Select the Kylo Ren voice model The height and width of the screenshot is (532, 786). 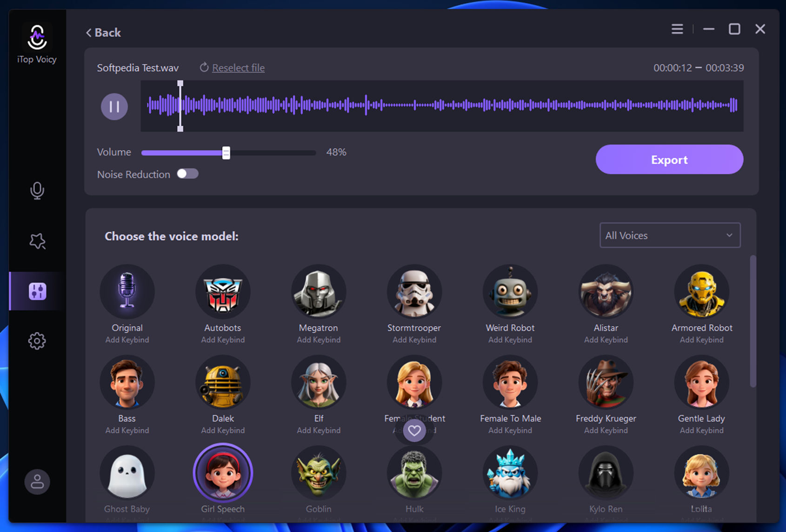(606, 473)
